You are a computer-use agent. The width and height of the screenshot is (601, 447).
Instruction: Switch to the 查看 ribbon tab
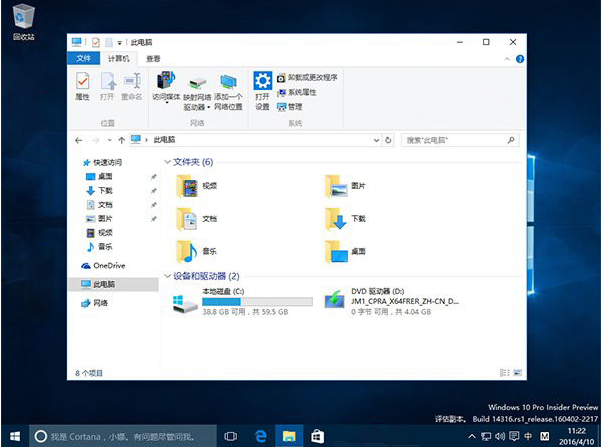[153, 59]
